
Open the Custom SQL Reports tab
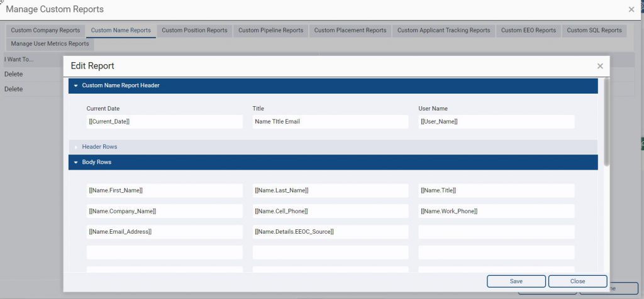pyautogui.click(x=594, y=30)
